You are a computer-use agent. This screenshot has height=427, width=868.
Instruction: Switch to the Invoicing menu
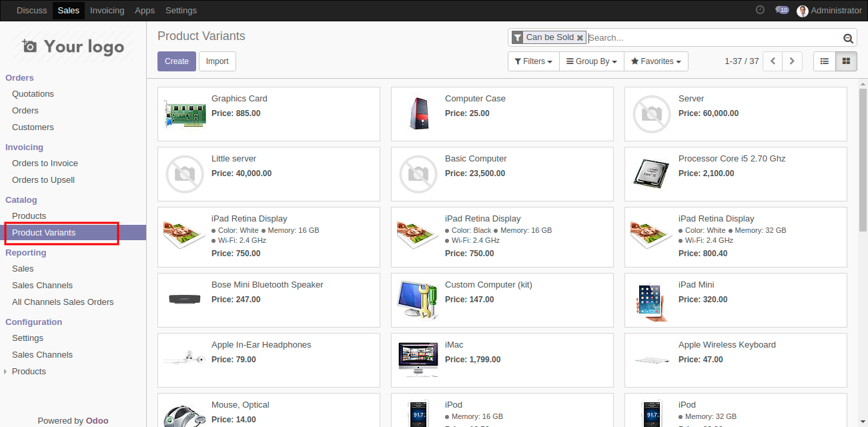(107, 10)
